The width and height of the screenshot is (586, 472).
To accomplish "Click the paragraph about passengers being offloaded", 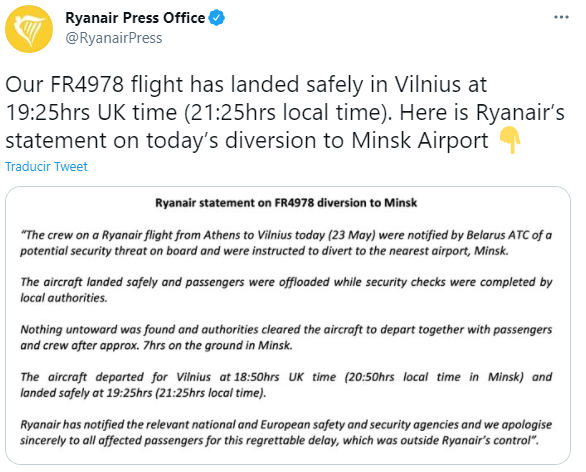I will (286, 290).
